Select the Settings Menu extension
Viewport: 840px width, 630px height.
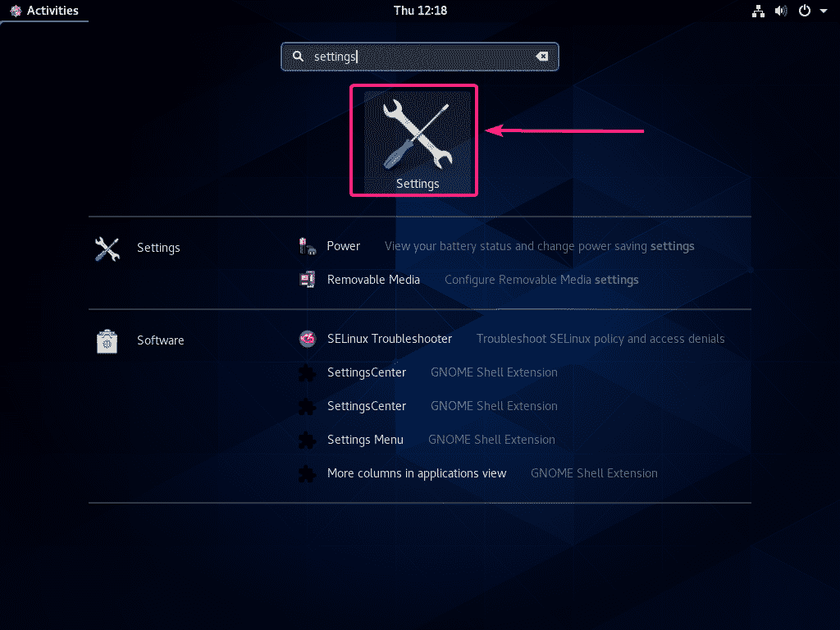tap(365, 439)
